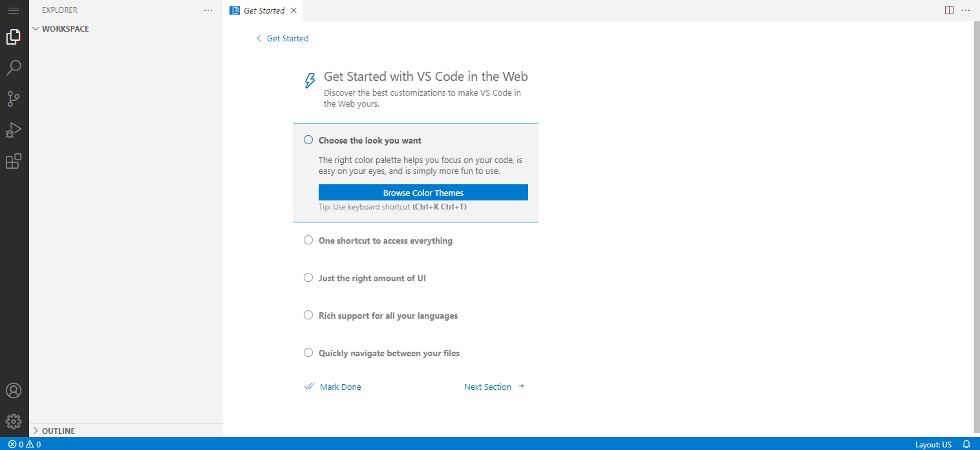
Task: Click the EXPLORER panel title
Action: tap(59, 10)
